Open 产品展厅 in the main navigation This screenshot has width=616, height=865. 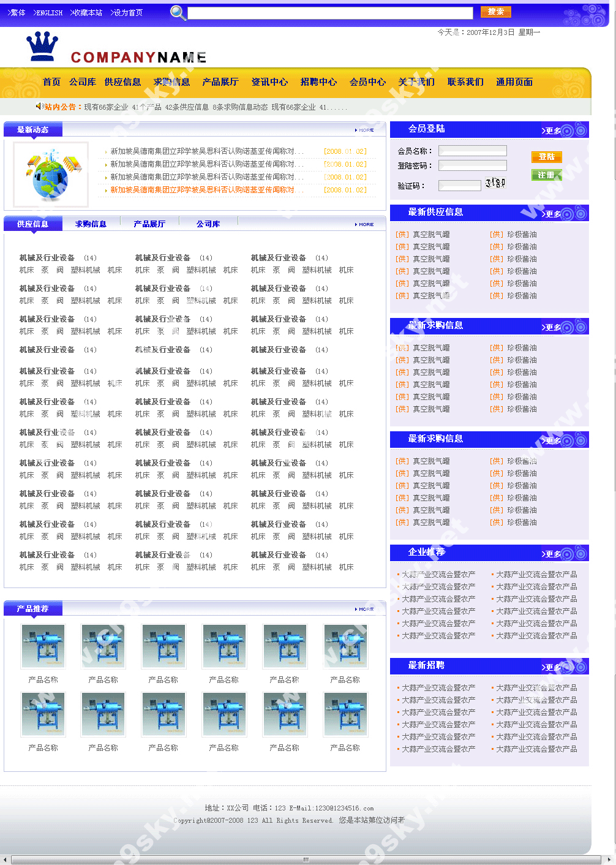tap(220, 82)
